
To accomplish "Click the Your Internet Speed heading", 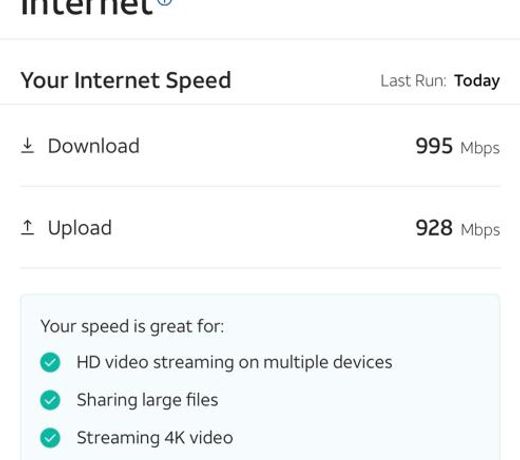I will coord(126,80).
